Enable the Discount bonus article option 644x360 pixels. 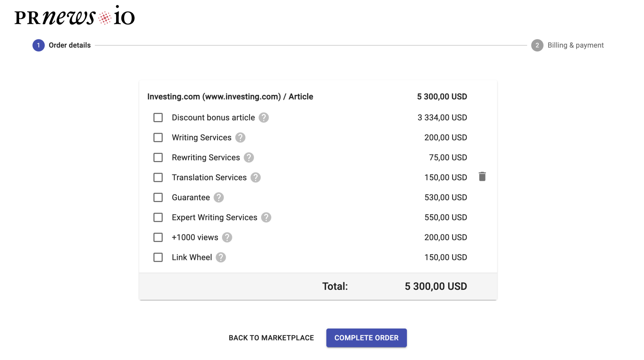coord(158,117)
